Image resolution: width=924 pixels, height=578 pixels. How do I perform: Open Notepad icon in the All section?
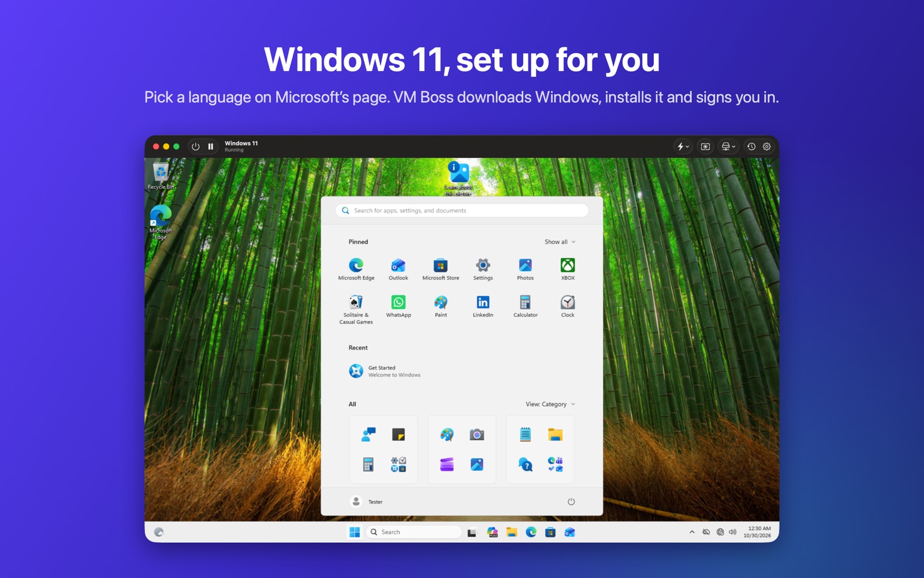point(526,435)
